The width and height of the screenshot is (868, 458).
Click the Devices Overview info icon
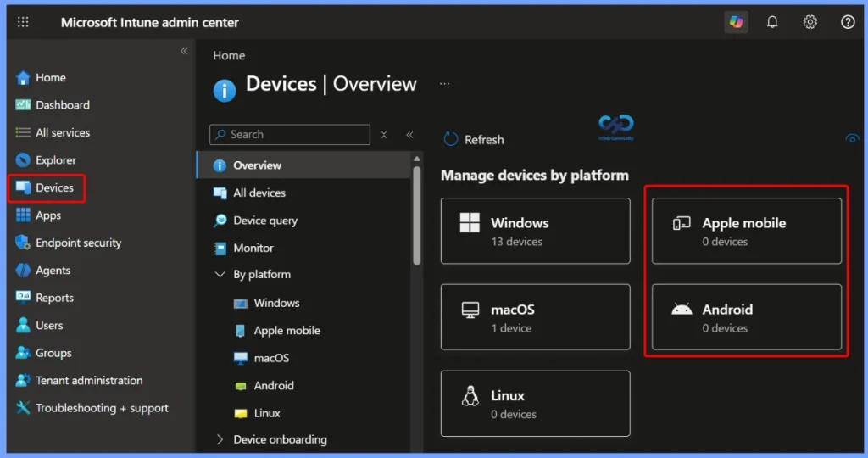pos(224,90)
